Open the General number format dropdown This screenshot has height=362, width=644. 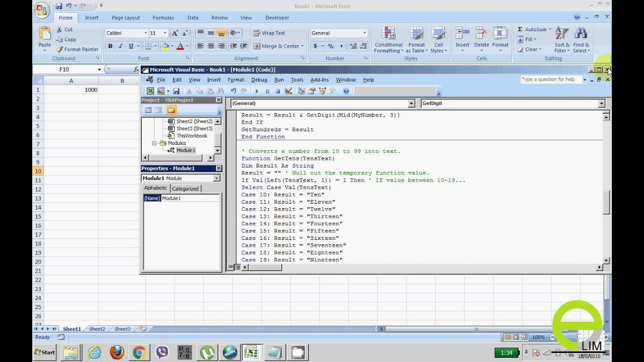coord(365,33)
